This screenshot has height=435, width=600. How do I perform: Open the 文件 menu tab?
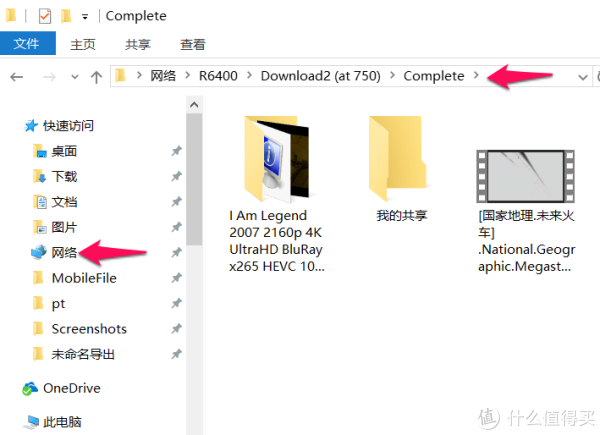pyautogui.click(x=28, y=44)
